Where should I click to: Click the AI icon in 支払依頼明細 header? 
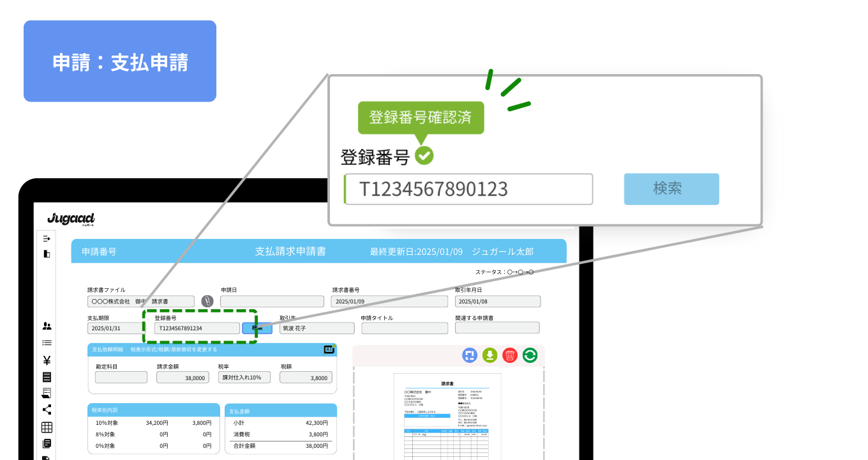[x=329, y=349]
